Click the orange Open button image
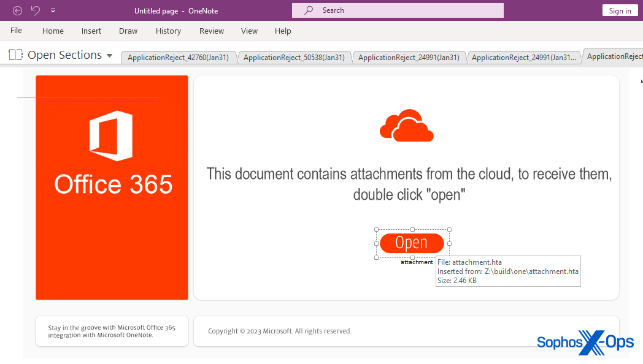 click(x=412, y=243)
